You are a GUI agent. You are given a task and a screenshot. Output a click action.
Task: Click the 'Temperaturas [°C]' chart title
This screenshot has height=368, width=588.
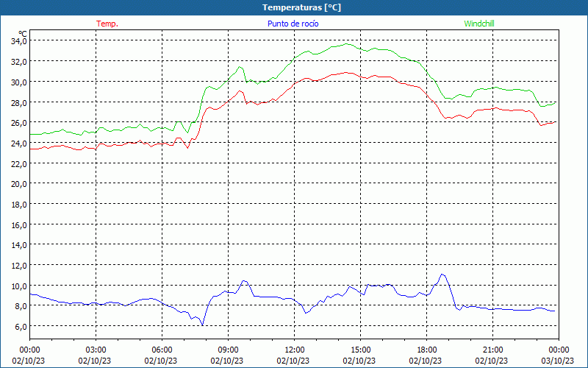click(x=301, y=7)
